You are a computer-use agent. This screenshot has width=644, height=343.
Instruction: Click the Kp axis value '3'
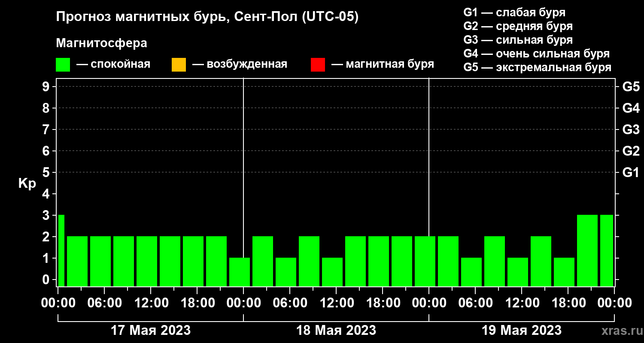pos(46,215)
